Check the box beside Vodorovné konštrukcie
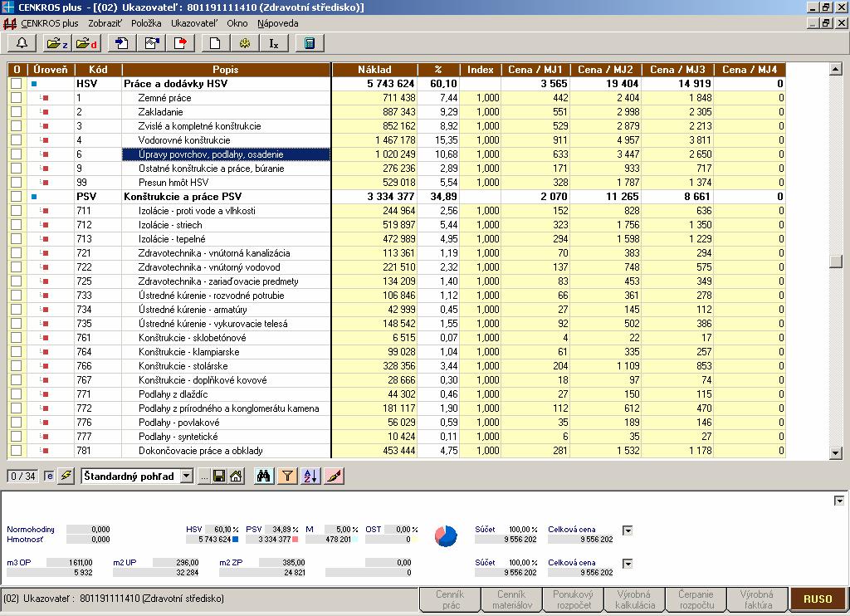The width and height of the screenshot is (850, 616). pyautogui.click(x=17, y=140)
